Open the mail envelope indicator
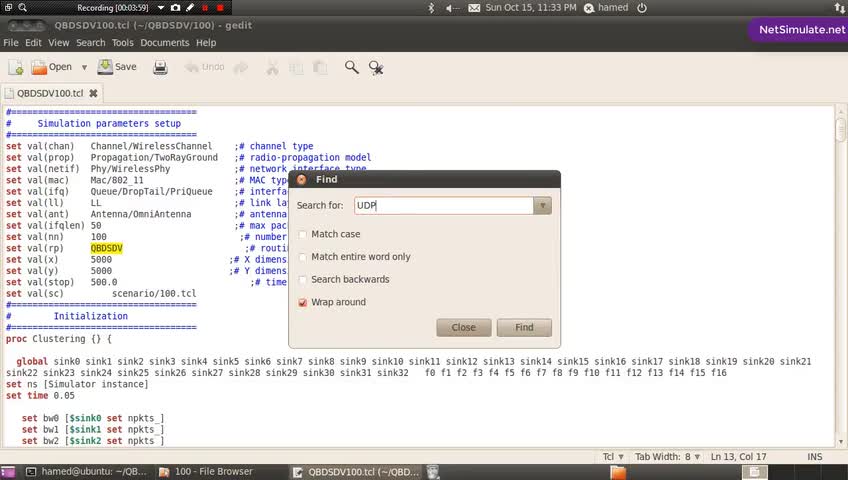Image resolution: width=848 pixels, height=480 pixels. pyautogui.click(x=474, y=8)
